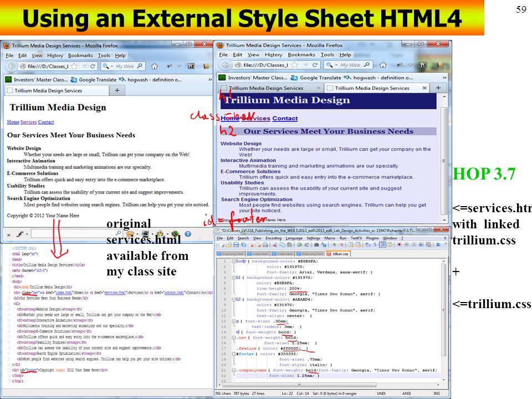
Task: Click the Services link on unstyled original page
Action: [x=28, y=122]
